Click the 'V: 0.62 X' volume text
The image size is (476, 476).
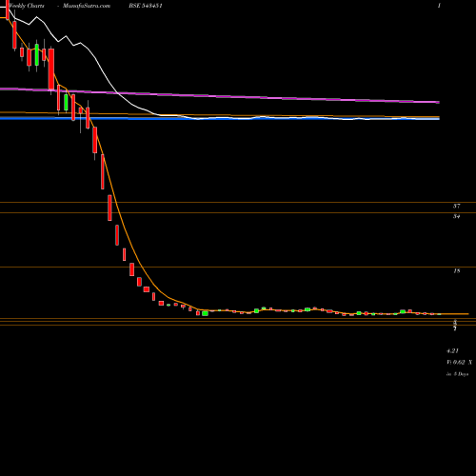459,362
